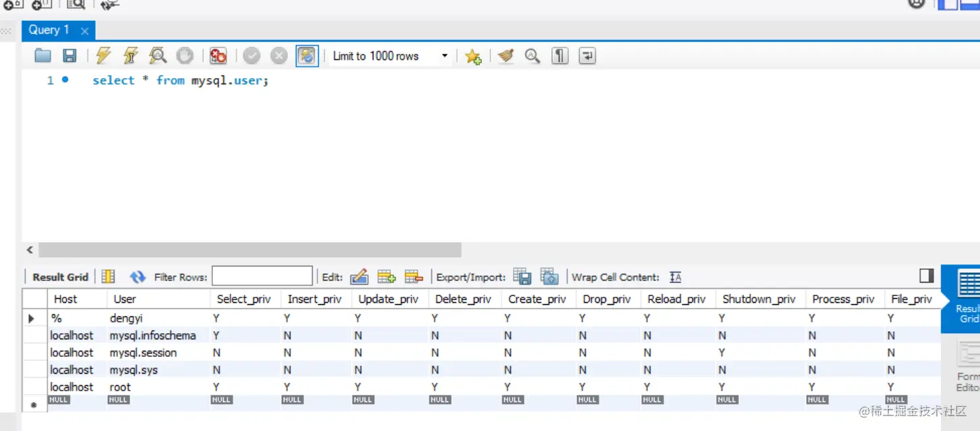Viewport: 980px width, 431px height.
Task: Toggle continue-on-error red stop icon
Action: tap(218, 55)
